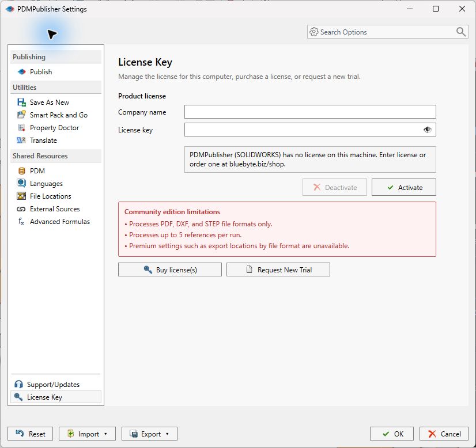Click the License Key key icon
The height and width of the screenshot is (448, 476).
pos(18,397)
